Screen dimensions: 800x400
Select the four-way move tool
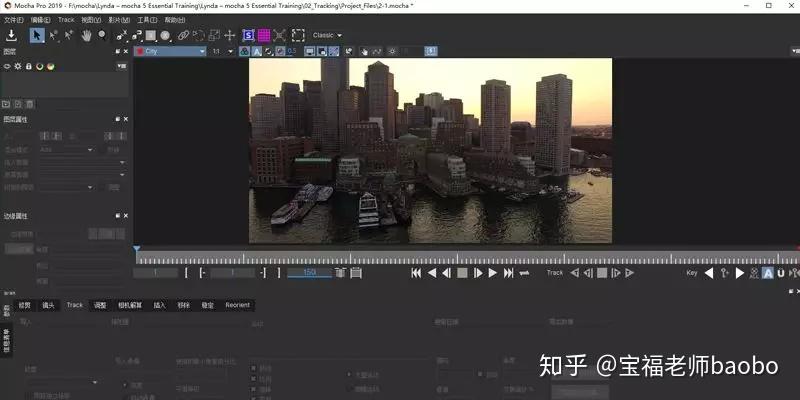[230, 35]
